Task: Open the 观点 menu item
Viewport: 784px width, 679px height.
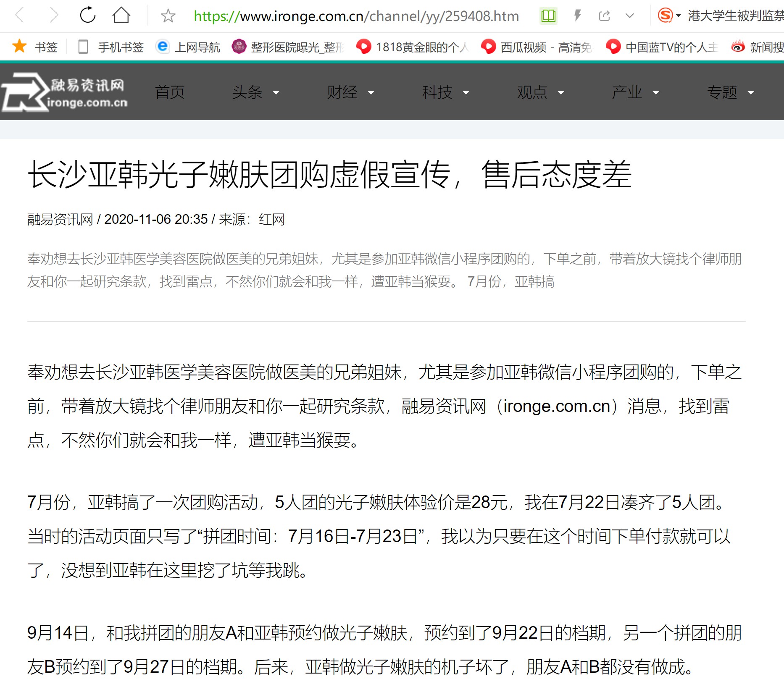Action: click(x=532, y=92)
